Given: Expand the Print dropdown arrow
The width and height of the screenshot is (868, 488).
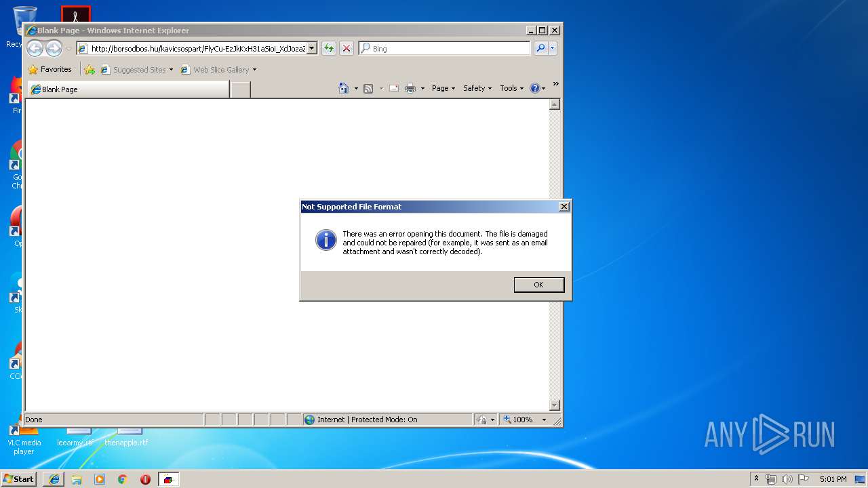Looking at the screenshot, I should (x=422, y=88).
